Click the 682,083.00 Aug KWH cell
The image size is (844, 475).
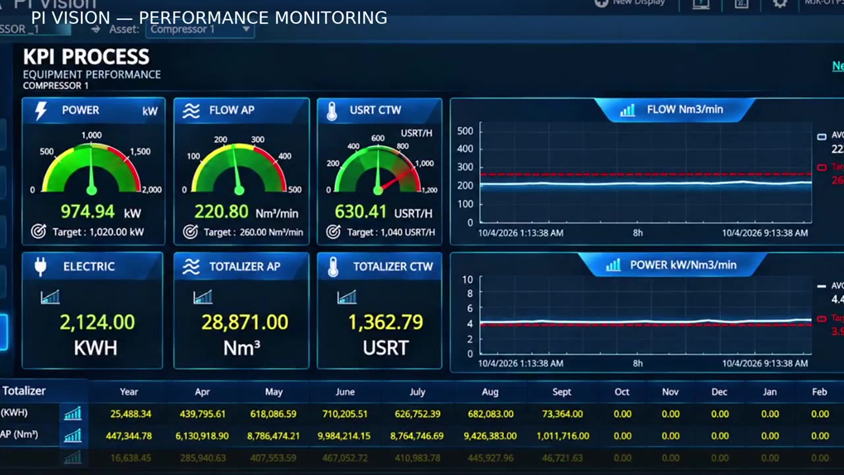pos(490,414)
